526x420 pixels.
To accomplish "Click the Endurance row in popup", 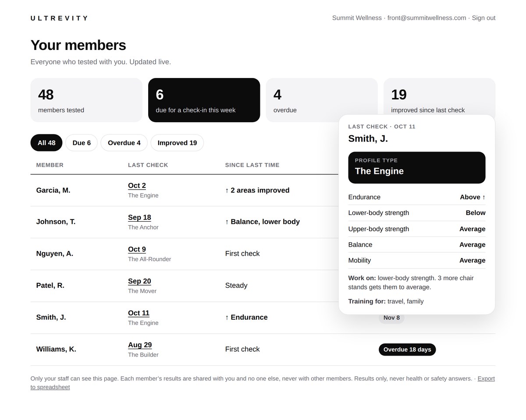I will pos(417,197).
